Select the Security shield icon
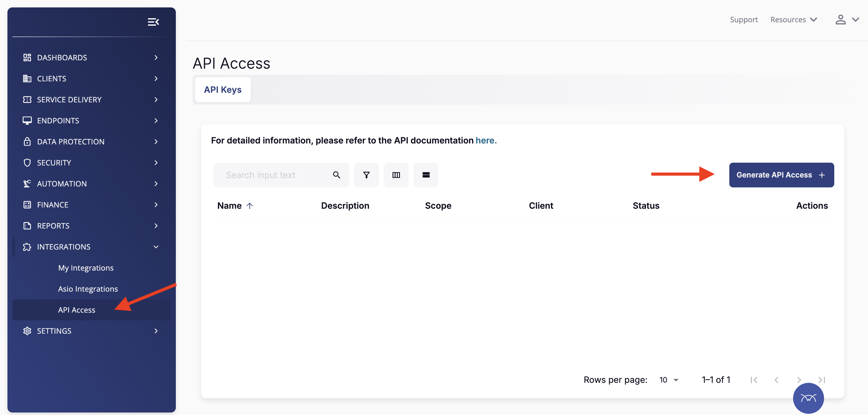The width and height of the screenshot is (868, 415). click(x=27, y=162)
